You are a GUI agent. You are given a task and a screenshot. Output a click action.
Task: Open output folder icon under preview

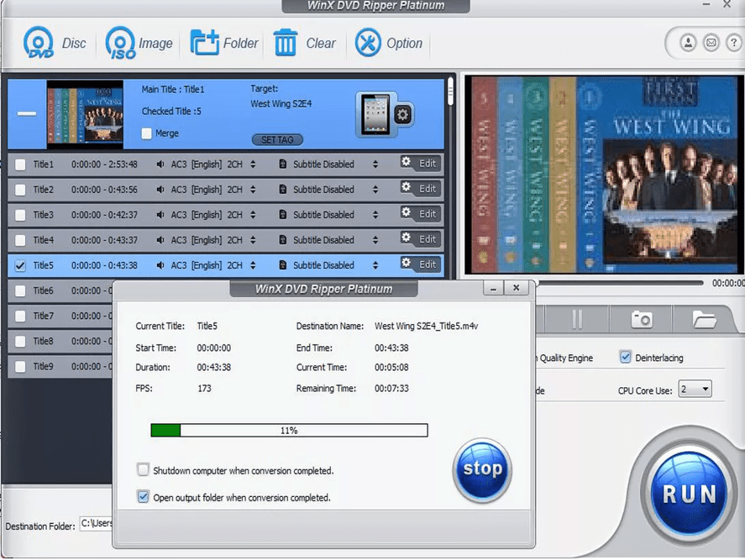(703, 319)
